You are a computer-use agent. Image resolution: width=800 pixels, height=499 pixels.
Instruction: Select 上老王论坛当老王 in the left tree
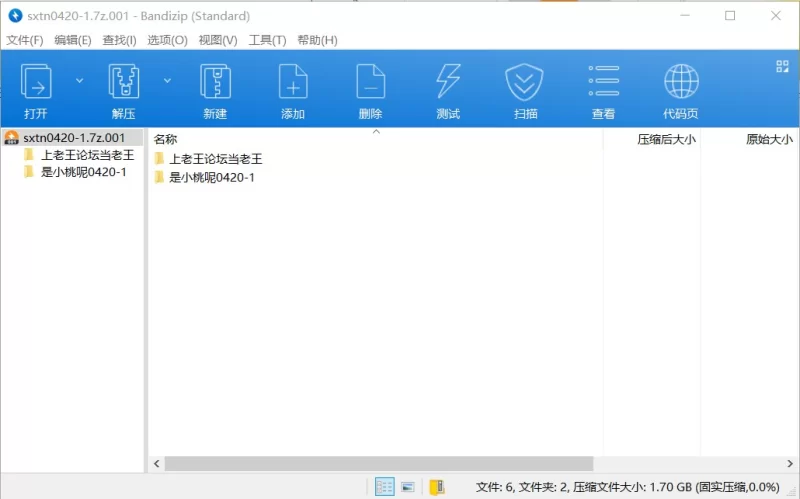point(87,155)
